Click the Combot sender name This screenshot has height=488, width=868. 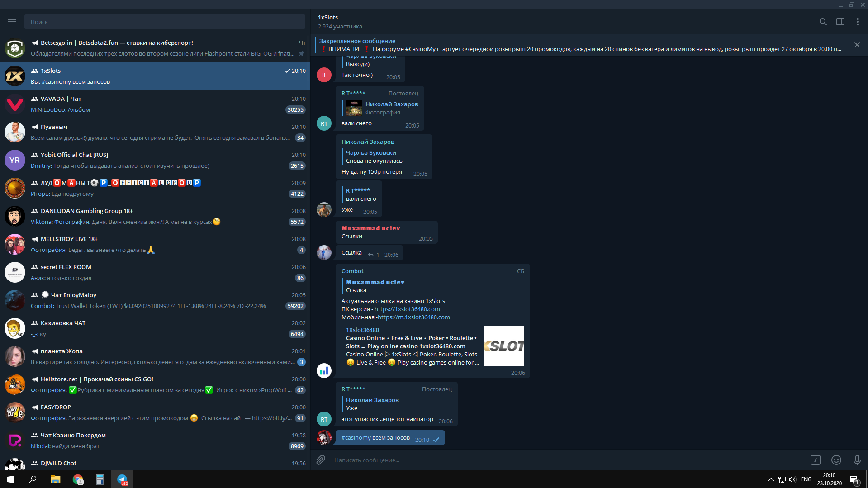(x=352, y=271)
